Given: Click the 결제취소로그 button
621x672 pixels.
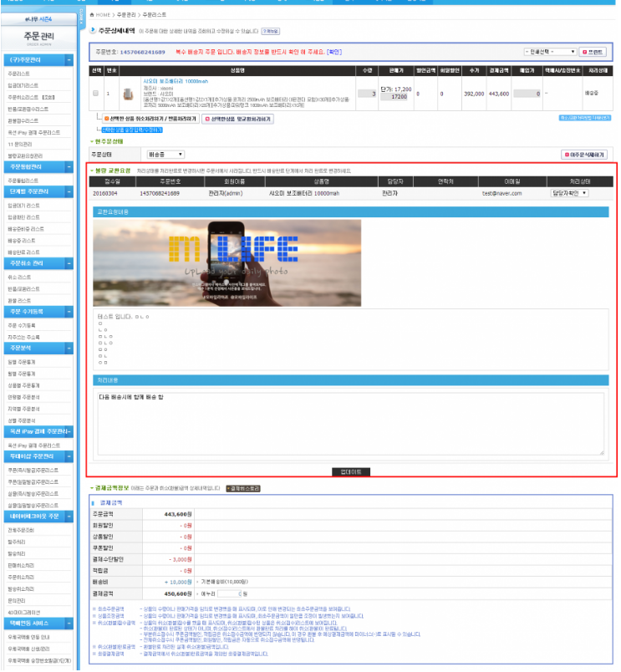Looking at the screenshot, I should pyautogui.click(x=243, y=487).
